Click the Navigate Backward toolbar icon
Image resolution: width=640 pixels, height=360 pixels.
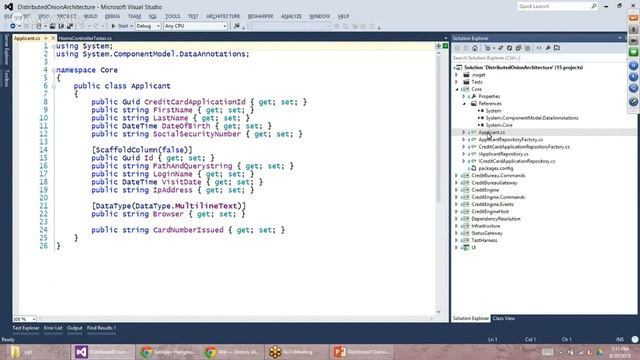[13, 26]
